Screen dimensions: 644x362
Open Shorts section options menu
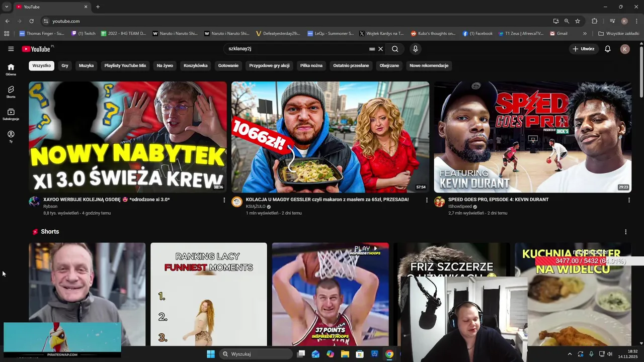tap(625, 232)
